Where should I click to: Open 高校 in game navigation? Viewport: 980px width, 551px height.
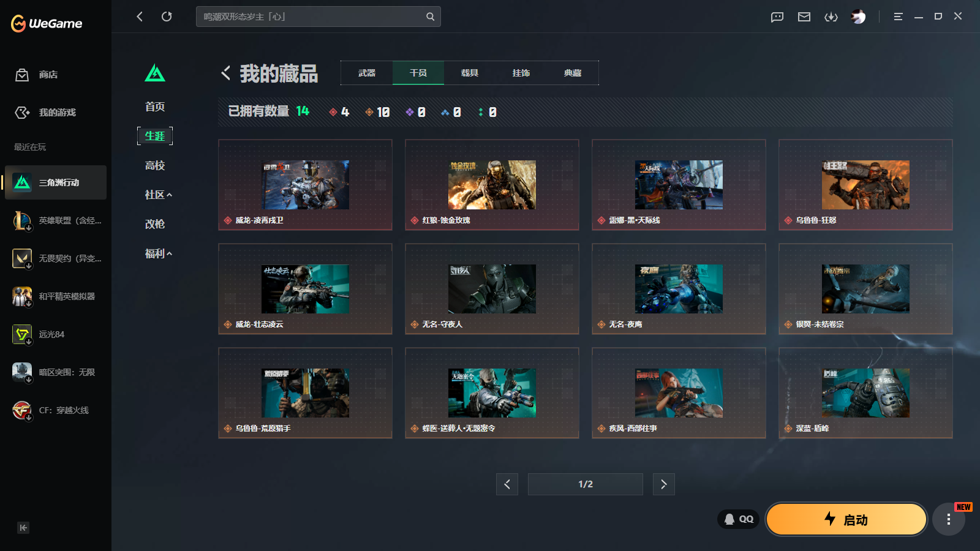[x=155, y=165]
